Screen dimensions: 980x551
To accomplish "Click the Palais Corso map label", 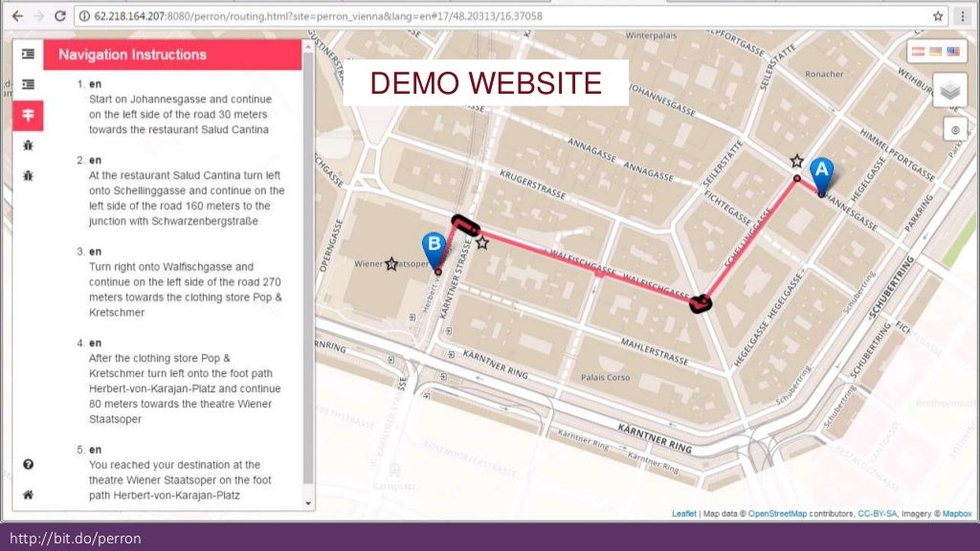I will [x=605, y=377].
